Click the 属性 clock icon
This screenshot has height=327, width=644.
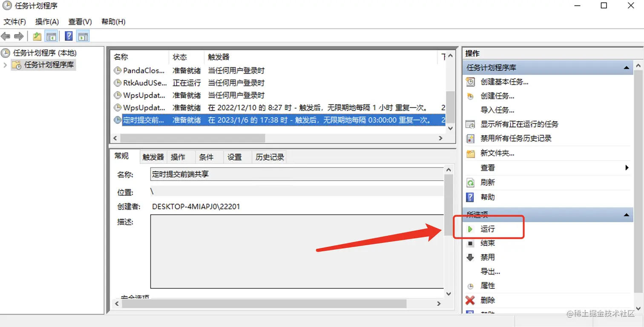pyautogui.click(x=470, y=286)
